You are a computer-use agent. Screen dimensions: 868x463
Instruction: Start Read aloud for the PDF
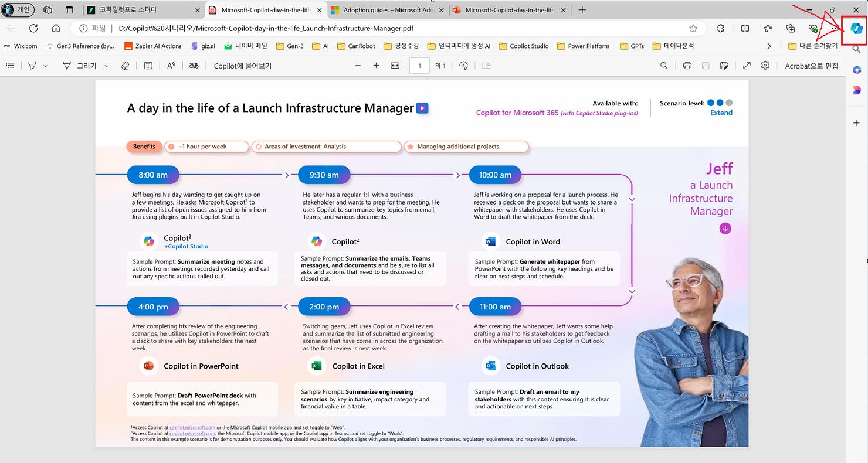click(171, 66)
